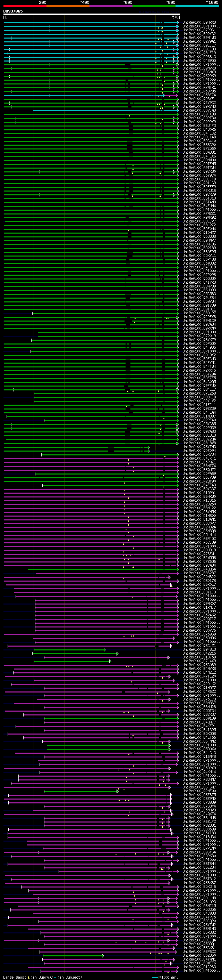Select the UniRef100_Q9NX07 label

pos(199,604)
